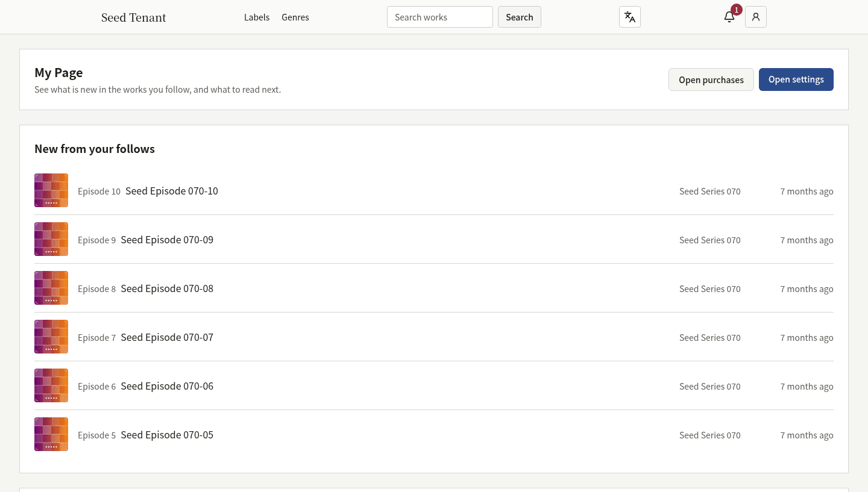Open the language translation icon
The width and height of the screenshot is (868, 492).
(x=630, y=17)
